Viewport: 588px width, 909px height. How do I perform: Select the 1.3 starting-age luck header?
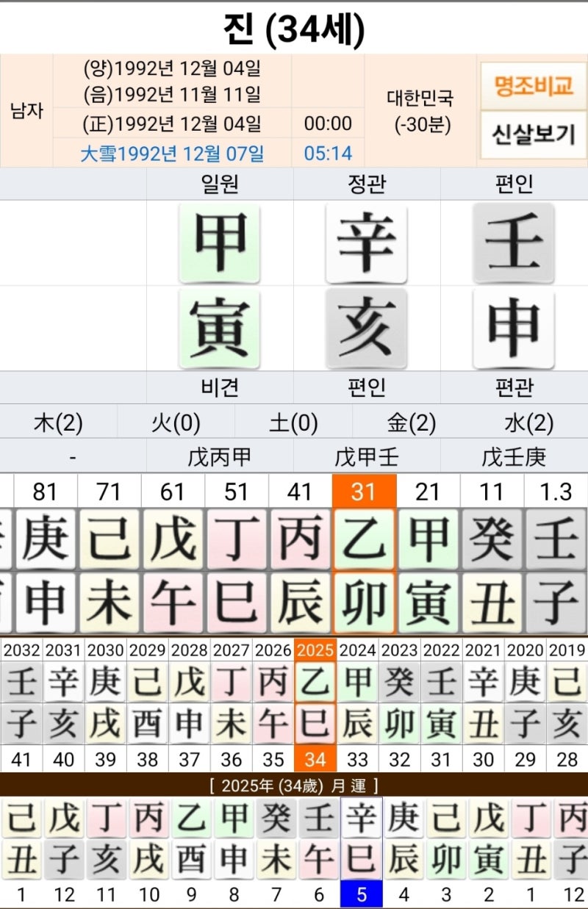click(x=556, y=491)
